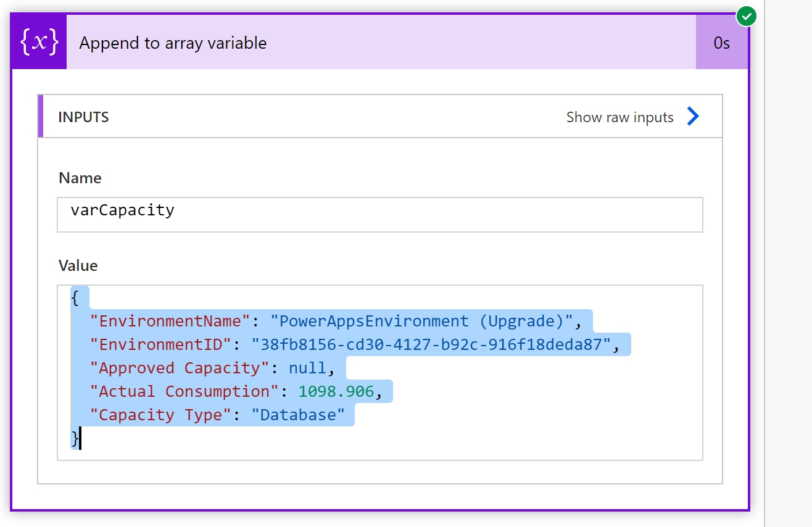
Task: Collapse the Append to array variable header
Action: [381, 43]
